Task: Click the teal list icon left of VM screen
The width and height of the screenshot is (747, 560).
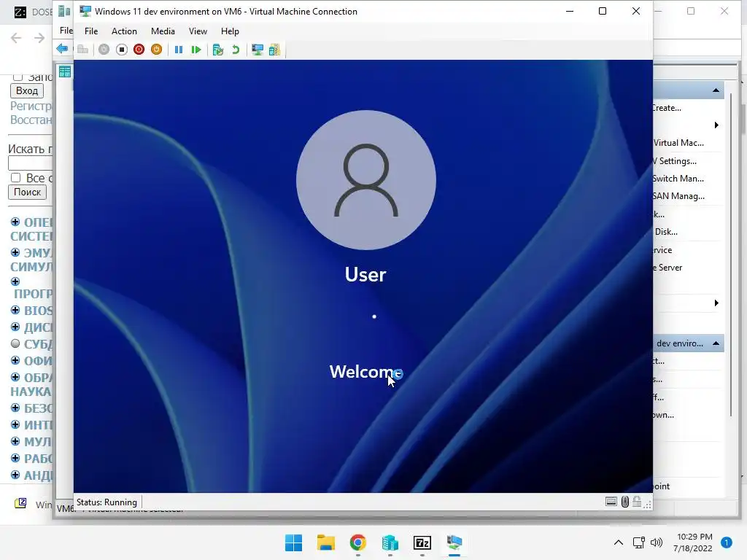Action: tap(65, 72)
